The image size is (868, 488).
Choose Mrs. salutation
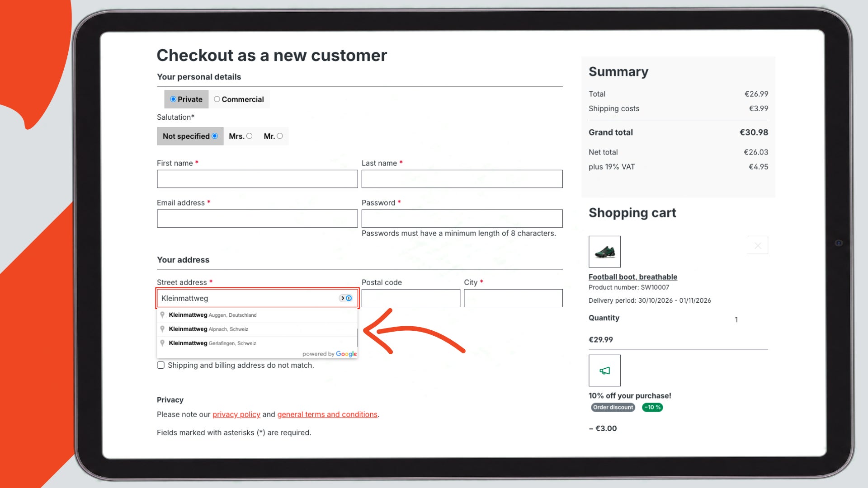pyautogui.click(x=249, y=136)
